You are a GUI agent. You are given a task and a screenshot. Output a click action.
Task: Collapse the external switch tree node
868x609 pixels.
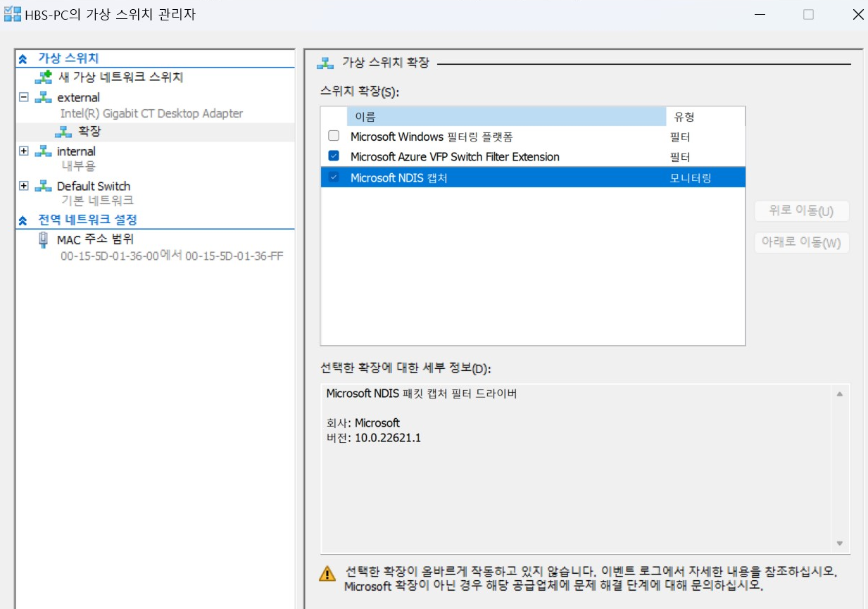24,97
